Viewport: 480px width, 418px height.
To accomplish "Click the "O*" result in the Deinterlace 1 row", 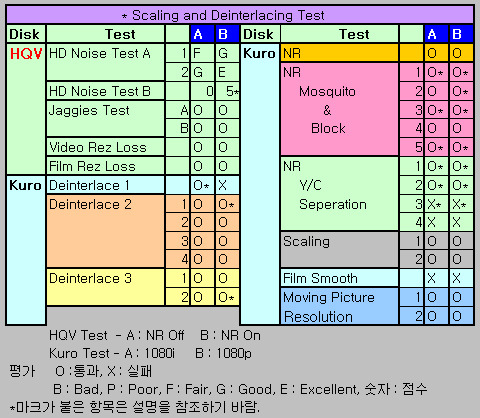I will coord(202,185).
